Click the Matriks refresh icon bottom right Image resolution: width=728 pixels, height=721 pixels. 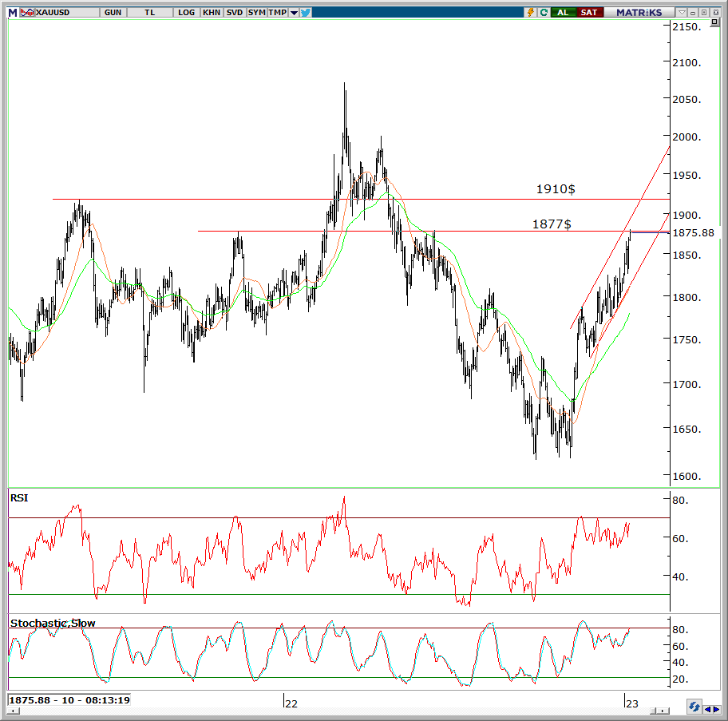click(x=694, y=707)
